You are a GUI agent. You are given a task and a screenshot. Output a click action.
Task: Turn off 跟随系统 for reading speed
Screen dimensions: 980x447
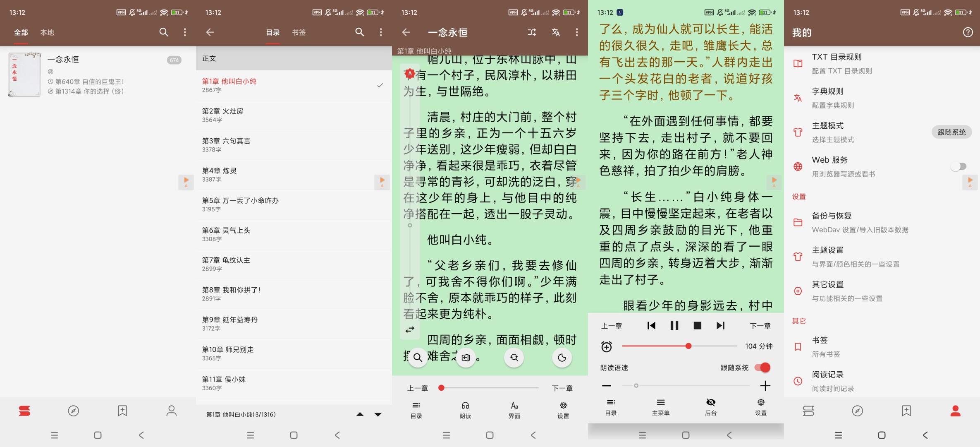point(762,367)
